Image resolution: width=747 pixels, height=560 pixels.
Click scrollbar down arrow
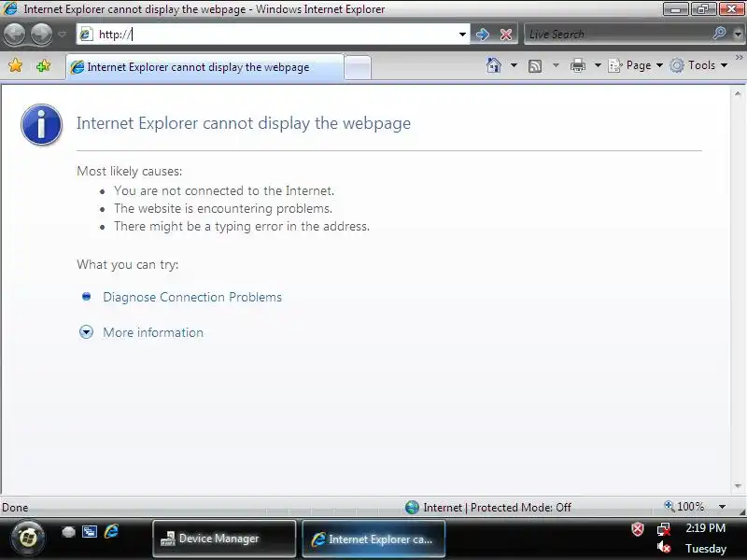(738, 486)
